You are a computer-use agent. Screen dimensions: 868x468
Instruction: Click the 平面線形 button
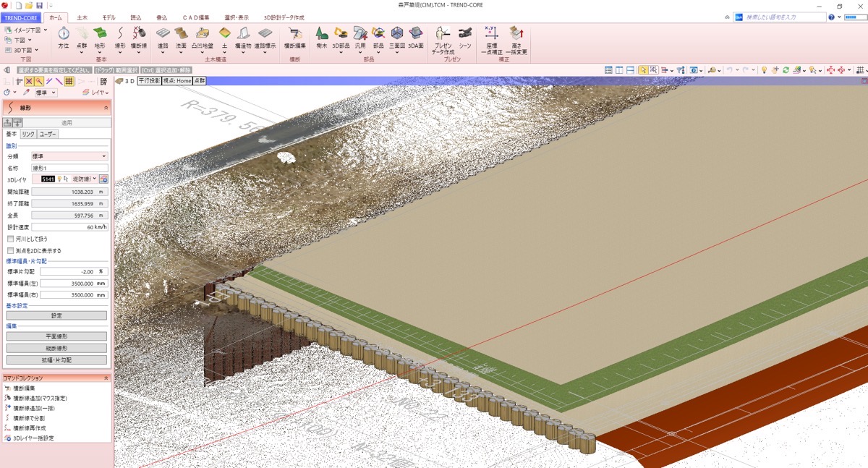(56, 336)
